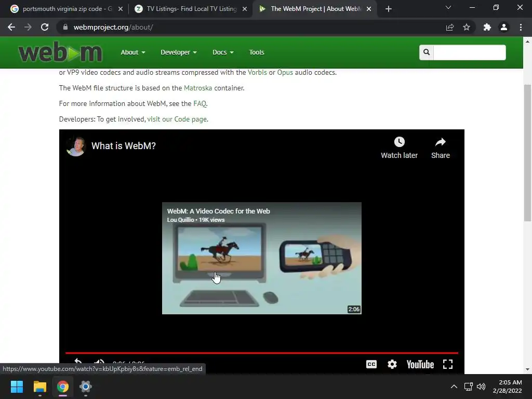Open suggested video WebM: A Video Codec
Image resolution: width=532 pixels, height=399 pixels.
point(262,258)
